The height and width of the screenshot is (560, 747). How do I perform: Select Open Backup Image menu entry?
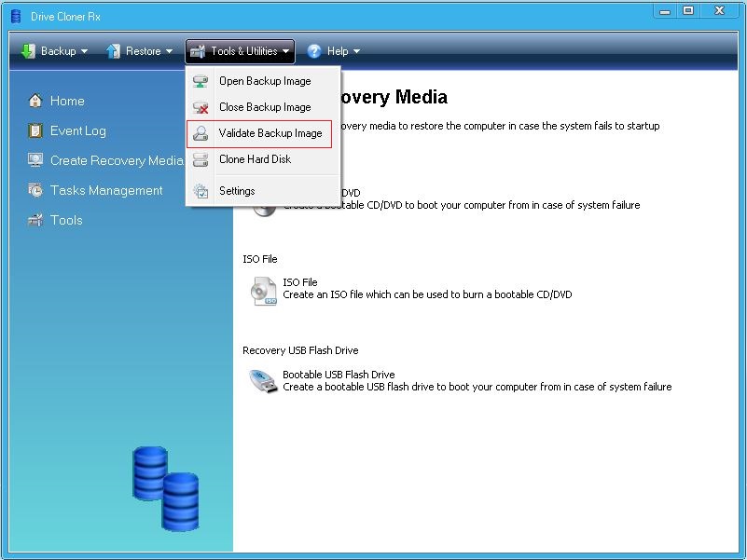[263, 81]
